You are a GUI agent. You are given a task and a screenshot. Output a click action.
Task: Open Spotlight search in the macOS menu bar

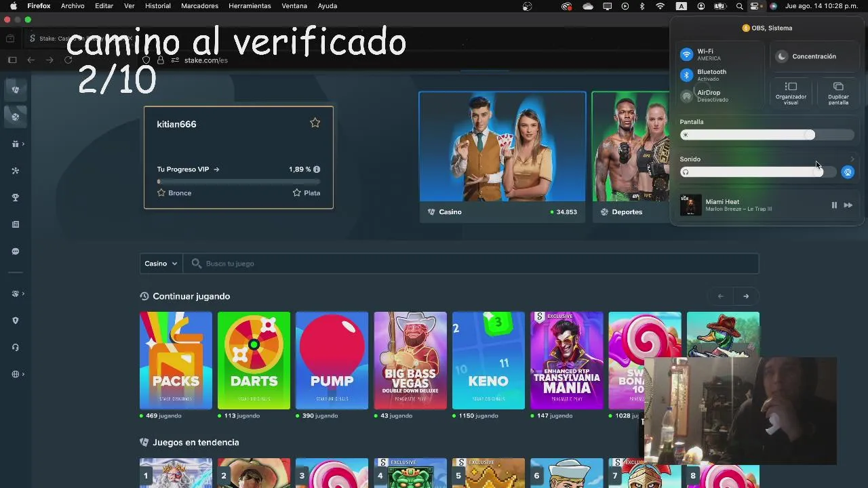click(740, 6)
